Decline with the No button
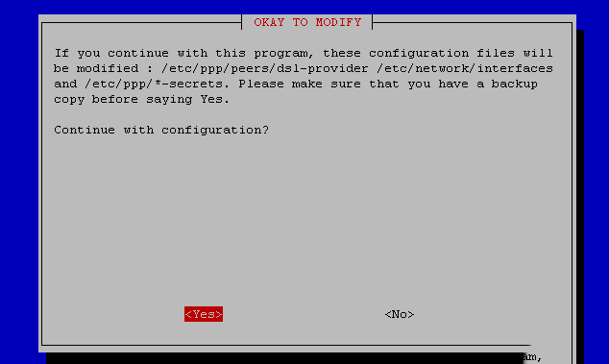This screenshot has width=609, height=364. point(400,314)
